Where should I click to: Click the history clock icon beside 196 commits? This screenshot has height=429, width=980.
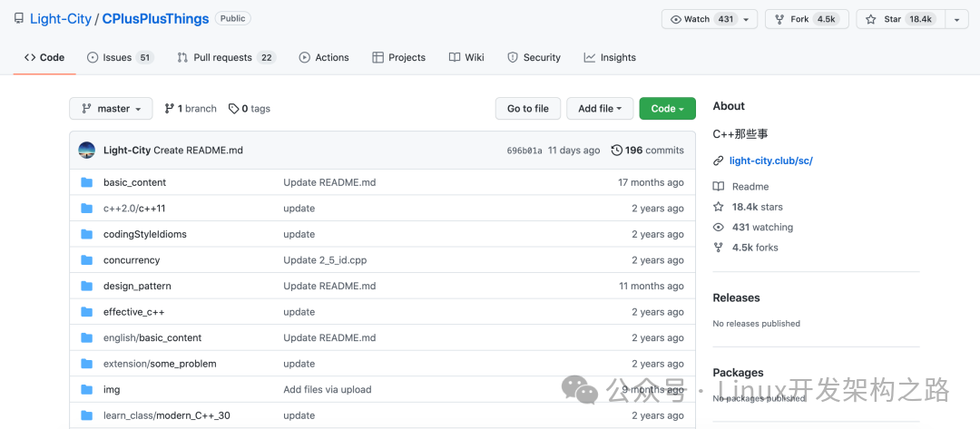616,150
